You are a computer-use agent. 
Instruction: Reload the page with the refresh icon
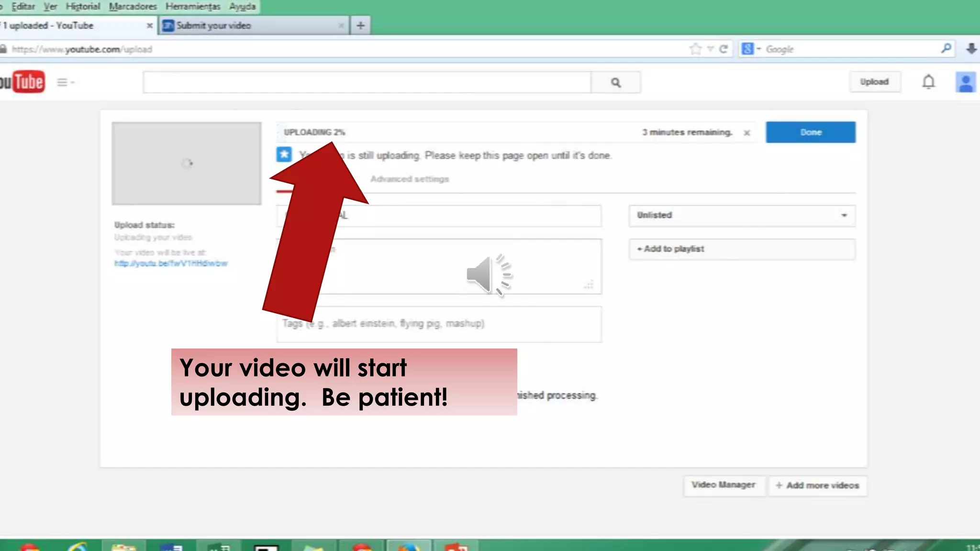click(x=724, y=49)
